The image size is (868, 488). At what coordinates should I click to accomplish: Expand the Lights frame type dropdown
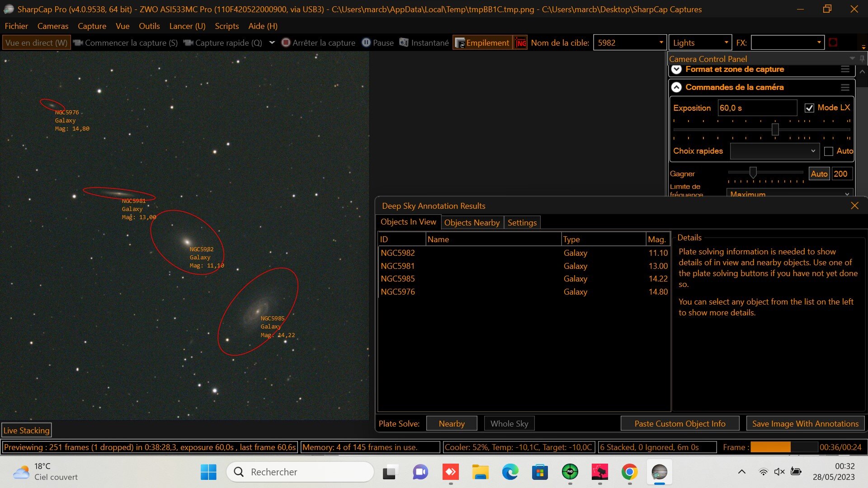726,43
